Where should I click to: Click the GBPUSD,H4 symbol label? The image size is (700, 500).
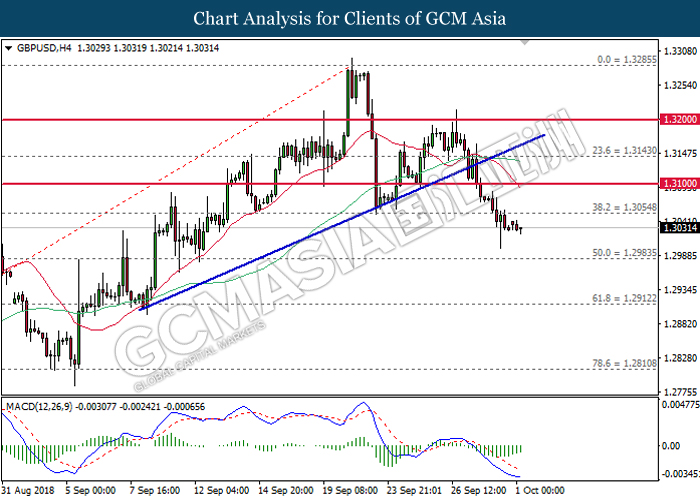click(43, 48)
